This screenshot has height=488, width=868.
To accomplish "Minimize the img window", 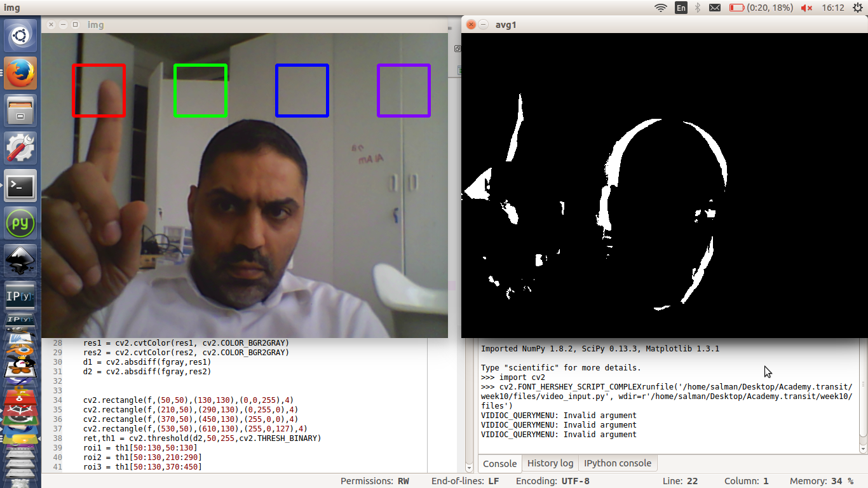I will [63, 25].
